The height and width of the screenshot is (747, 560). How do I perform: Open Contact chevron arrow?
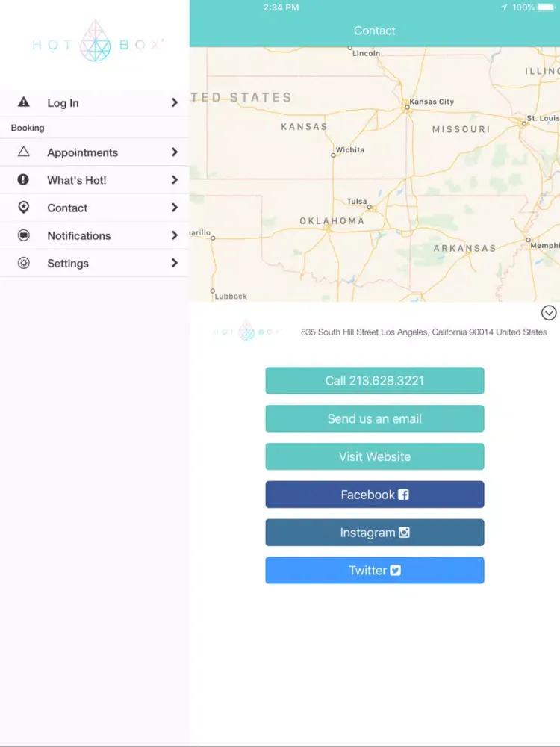pyautogui.click(x=174, y=207)
